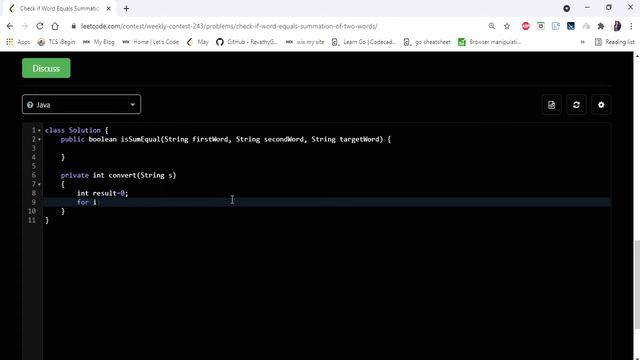Click the 'isSumEqual' method signature line

[226, 139]
